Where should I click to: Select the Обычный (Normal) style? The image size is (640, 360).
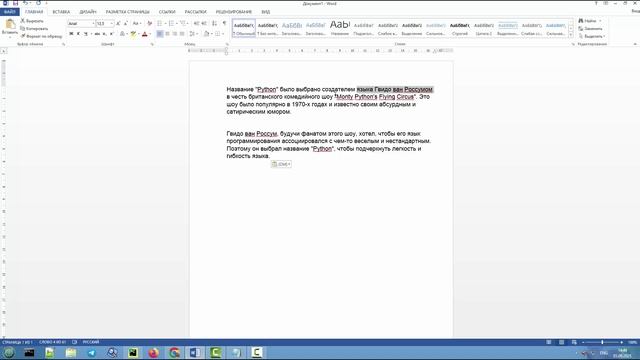(244, 28)
